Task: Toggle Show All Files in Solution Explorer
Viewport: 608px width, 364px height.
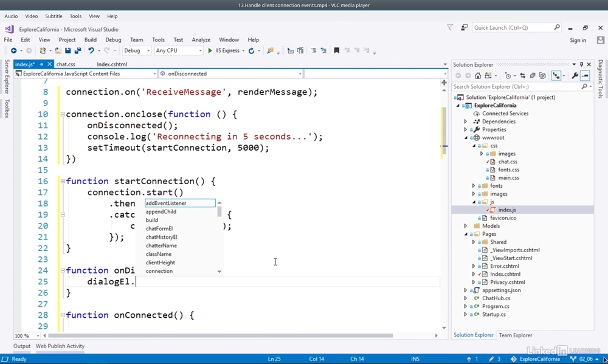Action: [x=542, y=76]
